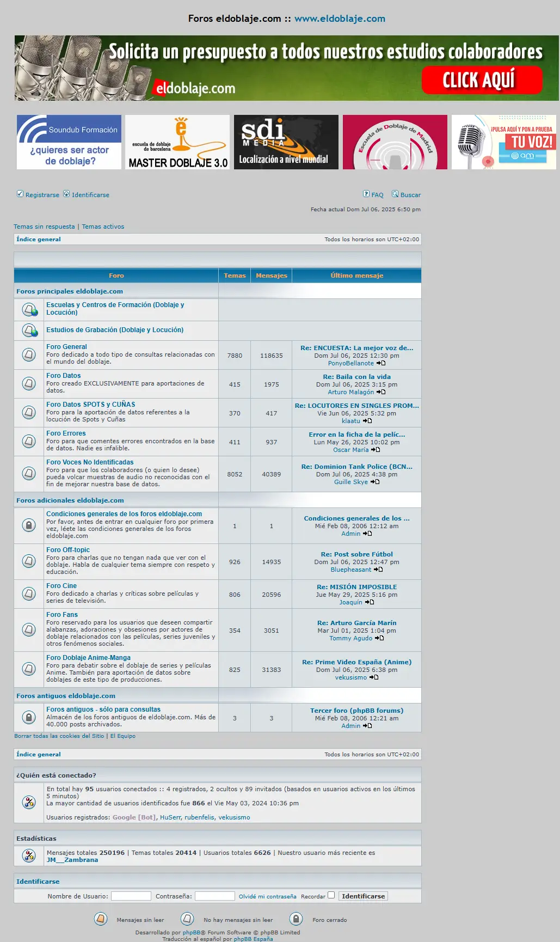Open the FAQ link
The width and height of the screenshot is (560, 942).
pyautogui.click(x=378, y=195)
